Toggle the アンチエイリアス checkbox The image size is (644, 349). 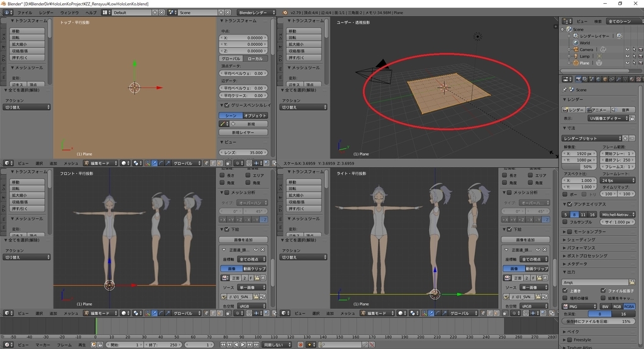point(570,204)
